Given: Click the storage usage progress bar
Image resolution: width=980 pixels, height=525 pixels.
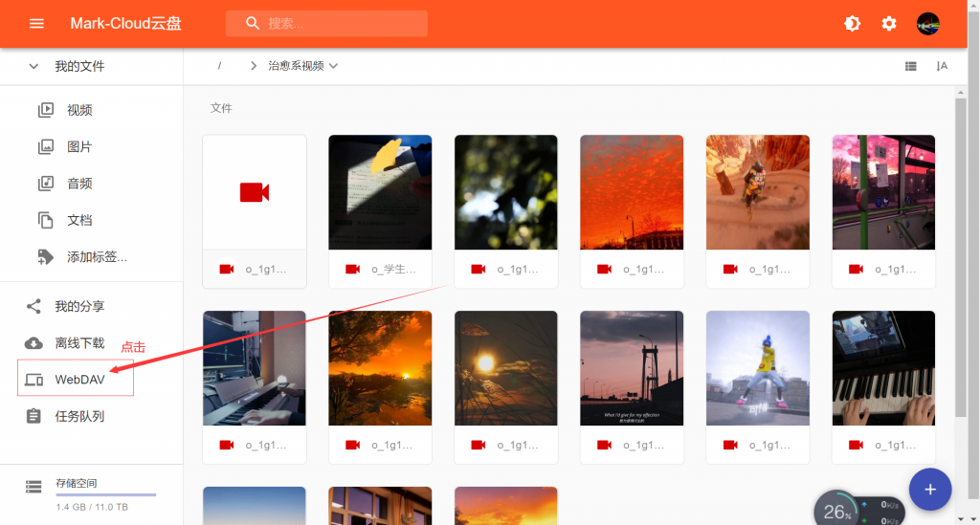Looking at the screenshot, I should coord(105,494).
